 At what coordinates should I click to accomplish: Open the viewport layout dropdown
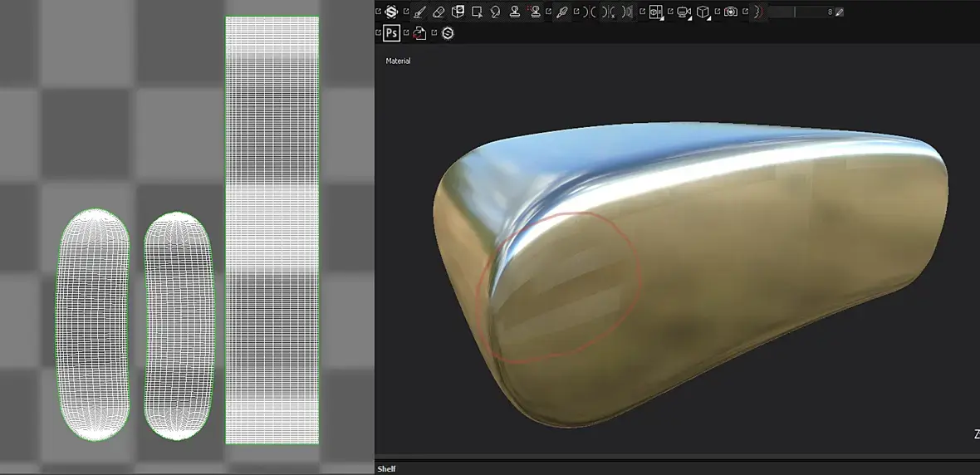(655, 12)
